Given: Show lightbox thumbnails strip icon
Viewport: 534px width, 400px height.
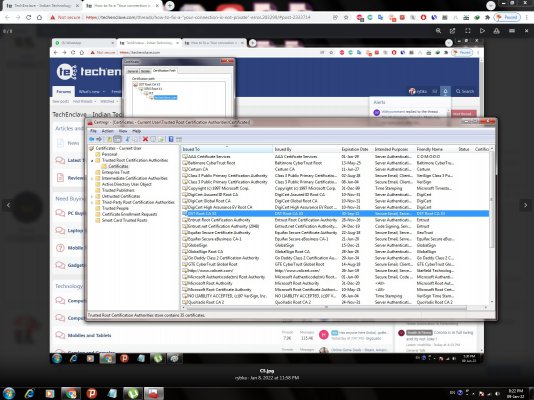Looking at the screenshot, I should (512, 31).
